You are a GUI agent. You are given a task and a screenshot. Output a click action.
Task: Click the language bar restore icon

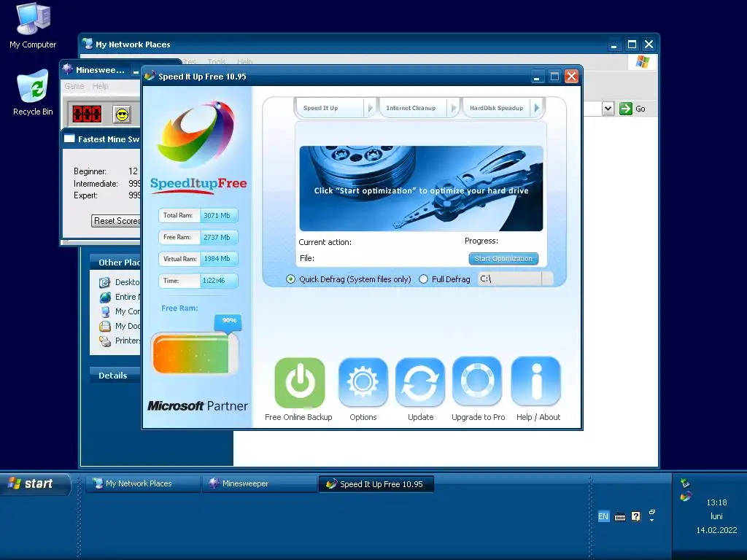pos(652,512)
